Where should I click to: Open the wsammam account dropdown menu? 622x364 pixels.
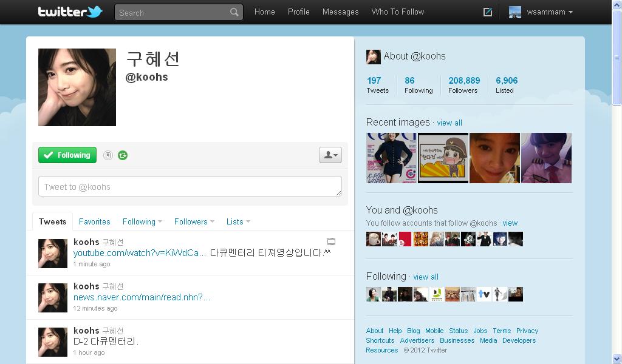click(x=550, y=12)
